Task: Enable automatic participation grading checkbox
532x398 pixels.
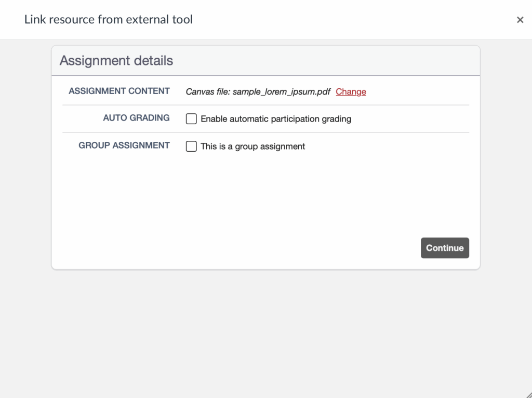Action: (x=191, y=119)
